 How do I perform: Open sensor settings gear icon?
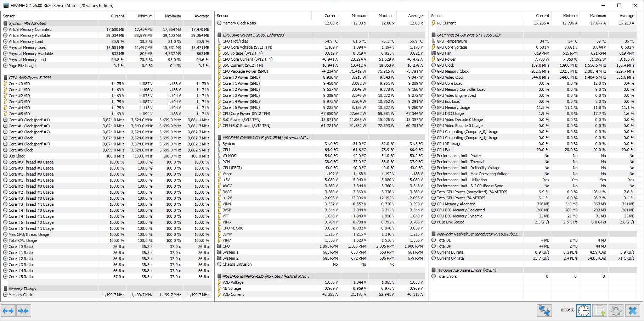click(616, 311)
